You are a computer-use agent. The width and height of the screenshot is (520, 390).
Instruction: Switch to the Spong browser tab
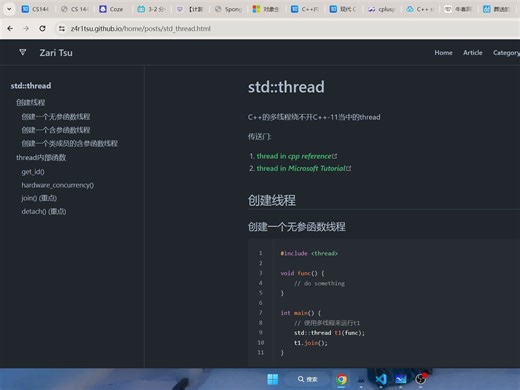tap(228, 9)
